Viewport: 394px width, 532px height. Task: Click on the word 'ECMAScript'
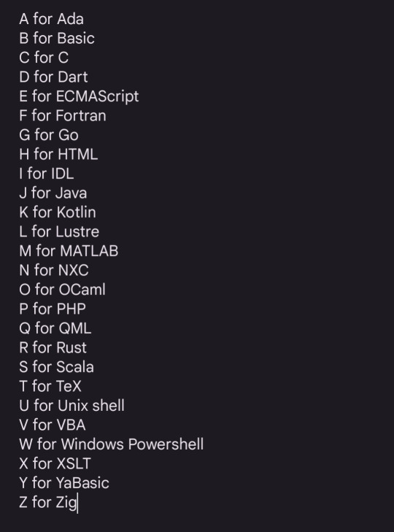tap(97, 97)
